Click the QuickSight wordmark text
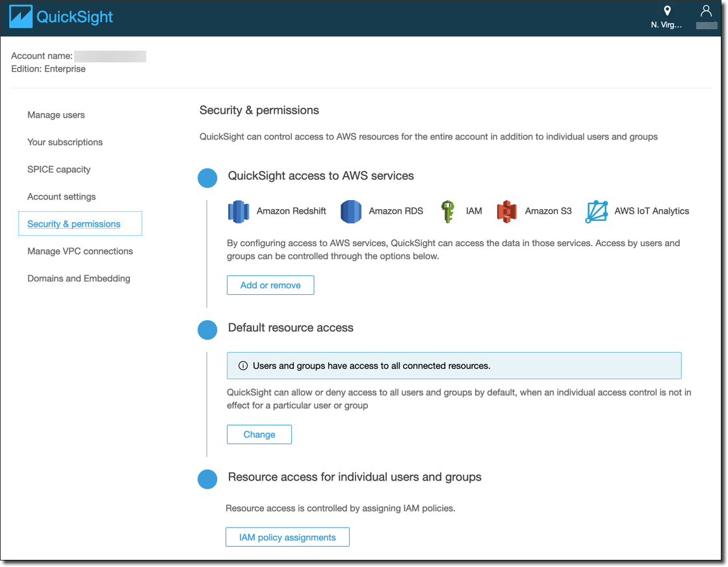This screenshot has width=728, height=567. pos(75,17)
